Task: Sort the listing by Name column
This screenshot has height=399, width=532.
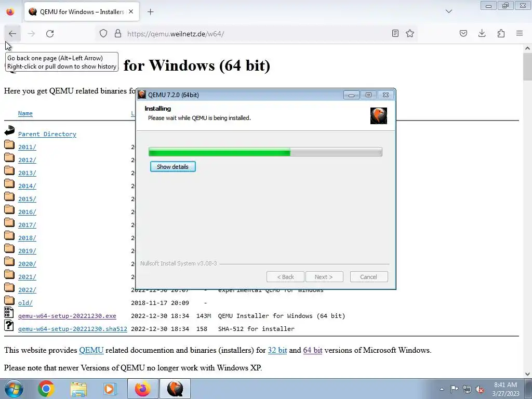Action: tap(25, 113)
